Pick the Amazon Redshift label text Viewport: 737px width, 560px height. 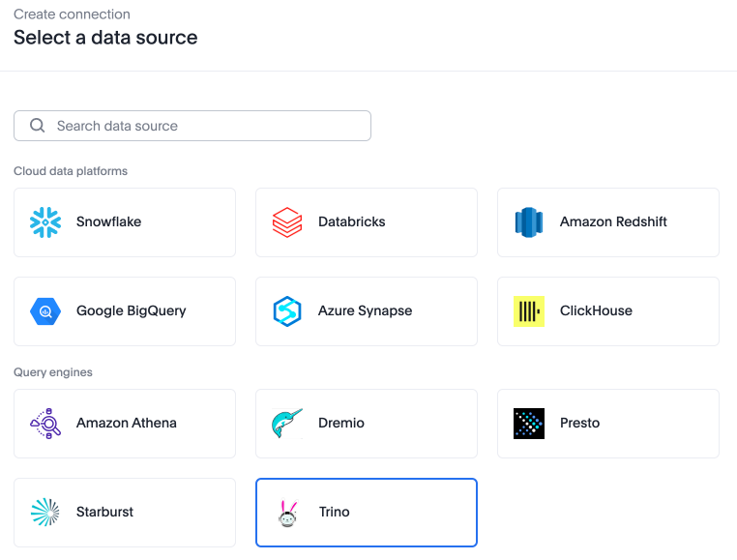tap(613, 221)
